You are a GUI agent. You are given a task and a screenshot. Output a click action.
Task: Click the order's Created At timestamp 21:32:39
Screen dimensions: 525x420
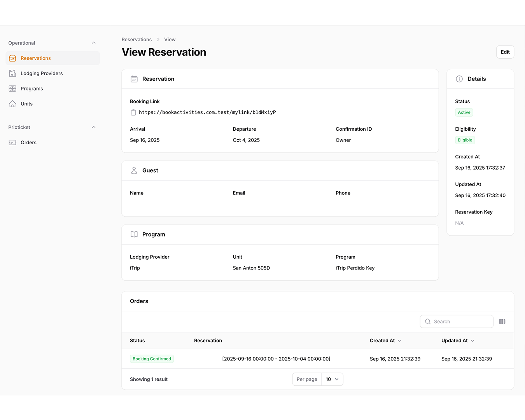395,359
